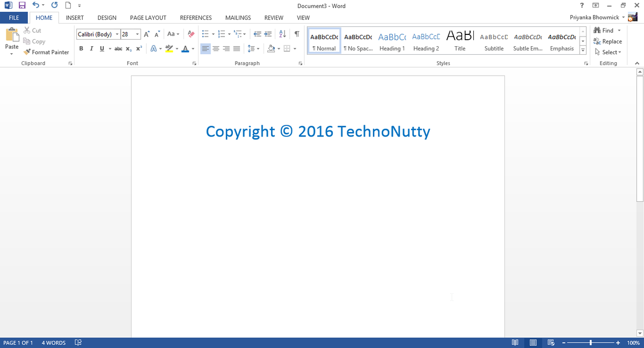Justify the paragraph text
This screenshot has height=348, width=644.
236,48
